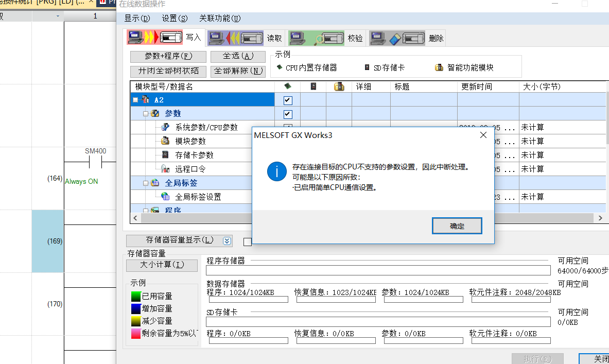Image resolution: width=609 pixels, height=364 pixels.
Task: Click right arrow of horizontal scrollbar
Action: [600, 218]
